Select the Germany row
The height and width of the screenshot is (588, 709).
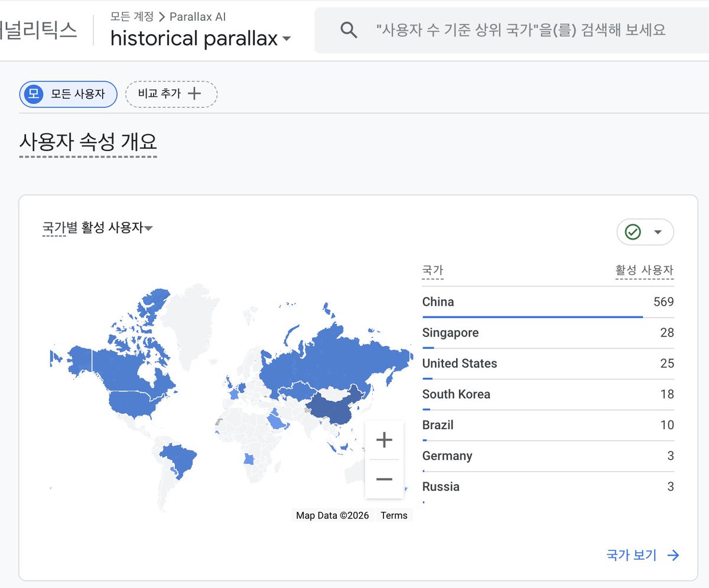click(548, 456)
